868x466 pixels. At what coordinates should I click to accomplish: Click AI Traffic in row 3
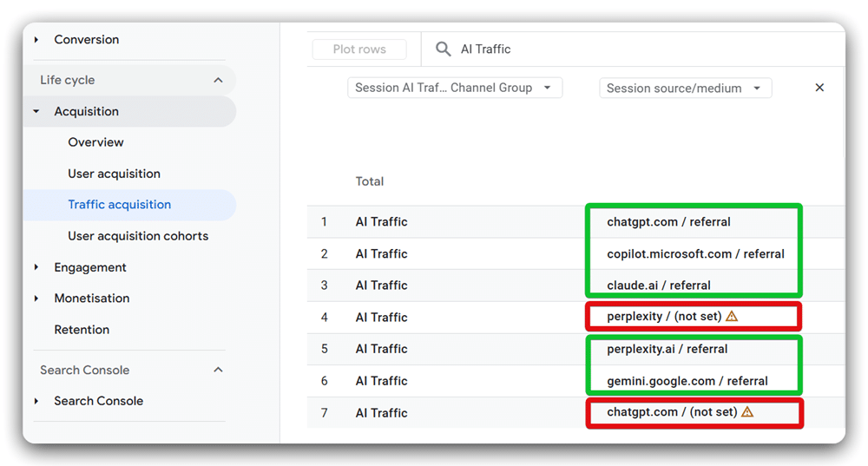pyautogui.click(x=381, y=286)
